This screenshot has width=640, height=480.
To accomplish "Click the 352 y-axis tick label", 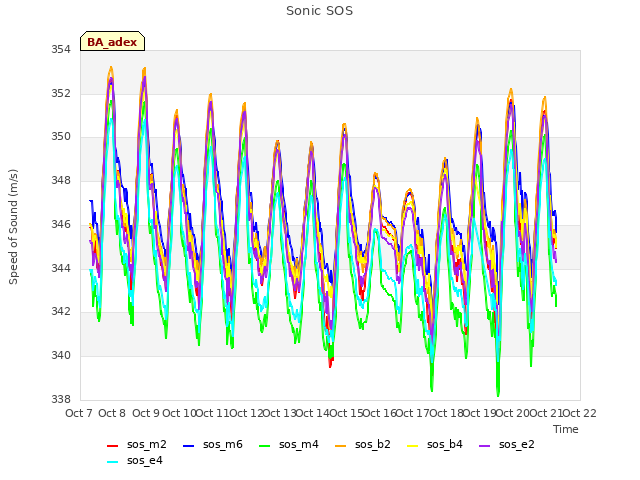I will coord(60,93).
